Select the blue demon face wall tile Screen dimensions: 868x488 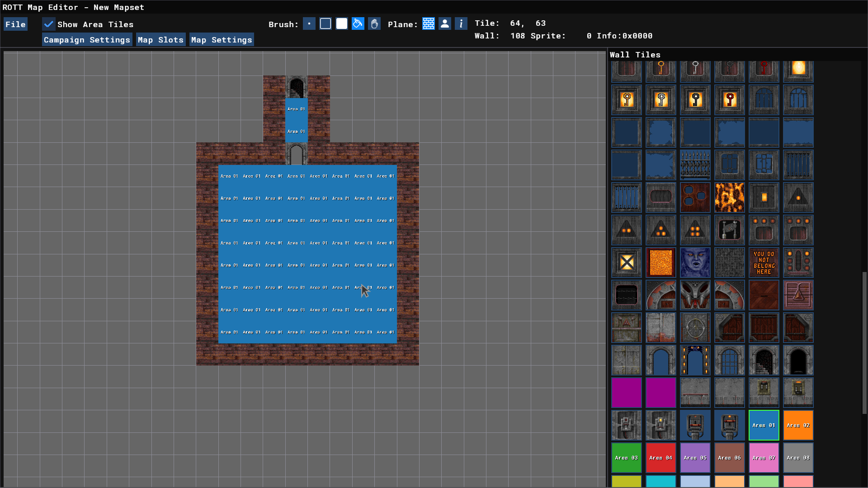pyautogui.click(x=695, y=263)
